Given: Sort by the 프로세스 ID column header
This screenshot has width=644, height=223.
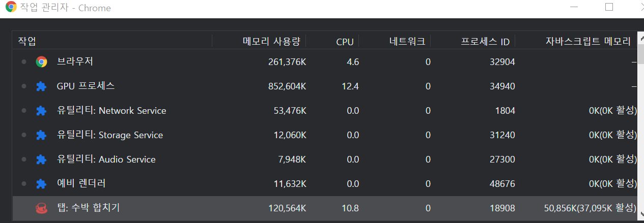Looking at the screenshot, I should [485, 42].
